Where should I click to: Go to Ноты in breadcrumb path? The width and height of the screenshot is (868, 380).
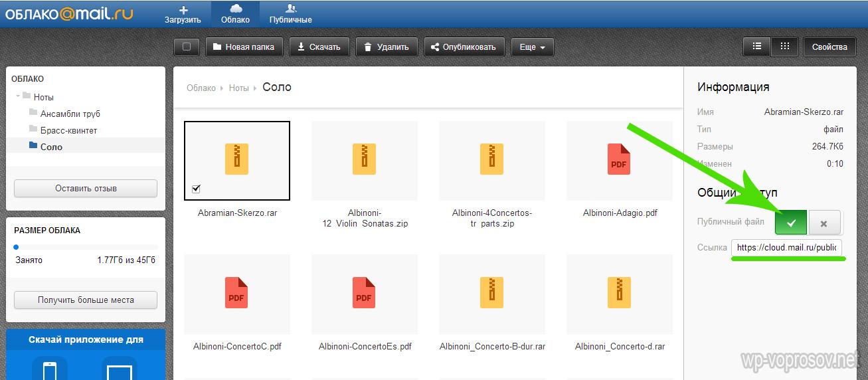[x=238, y=88]
